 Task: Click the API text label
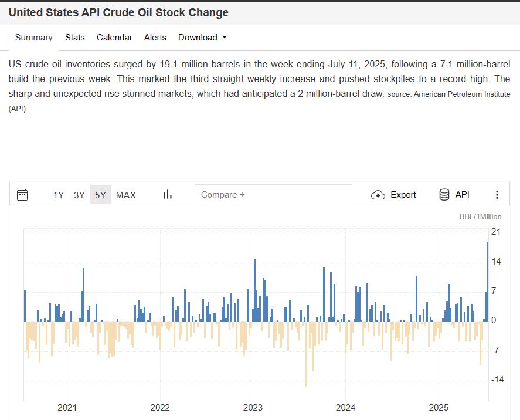[x=463, y=195]
